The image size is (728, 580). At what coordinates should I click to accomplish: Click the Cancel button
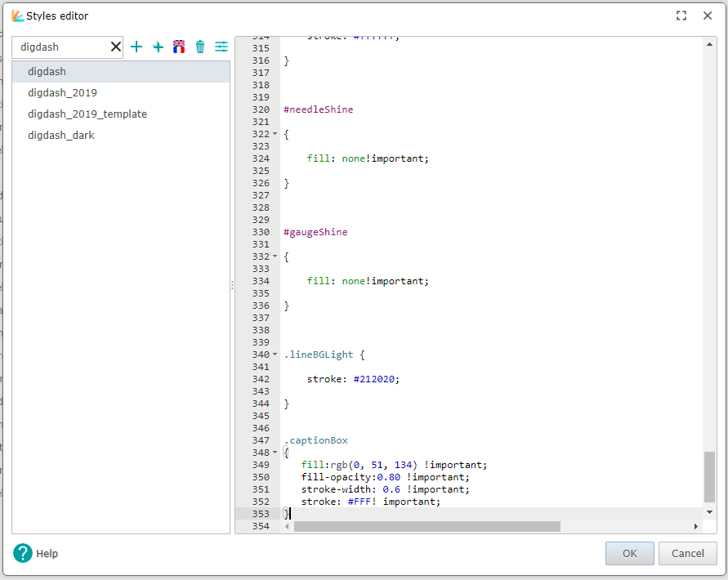[688, 553]
